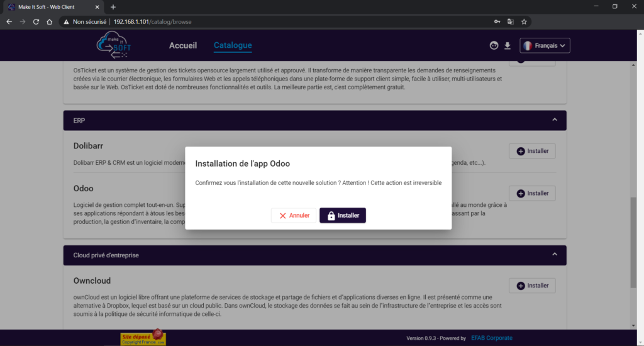
Task: Open the browser home page
Action: (x=49, y=22)
